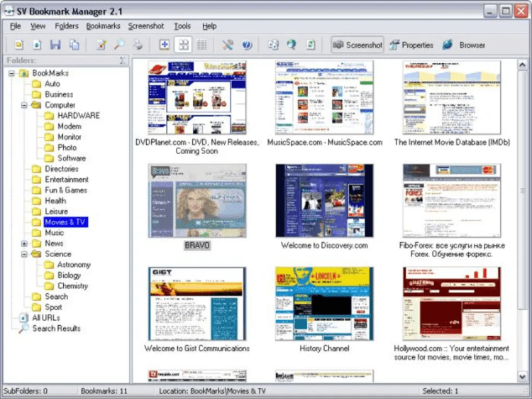
Task: Collapse the BookMarks root node
Action: 11,73
